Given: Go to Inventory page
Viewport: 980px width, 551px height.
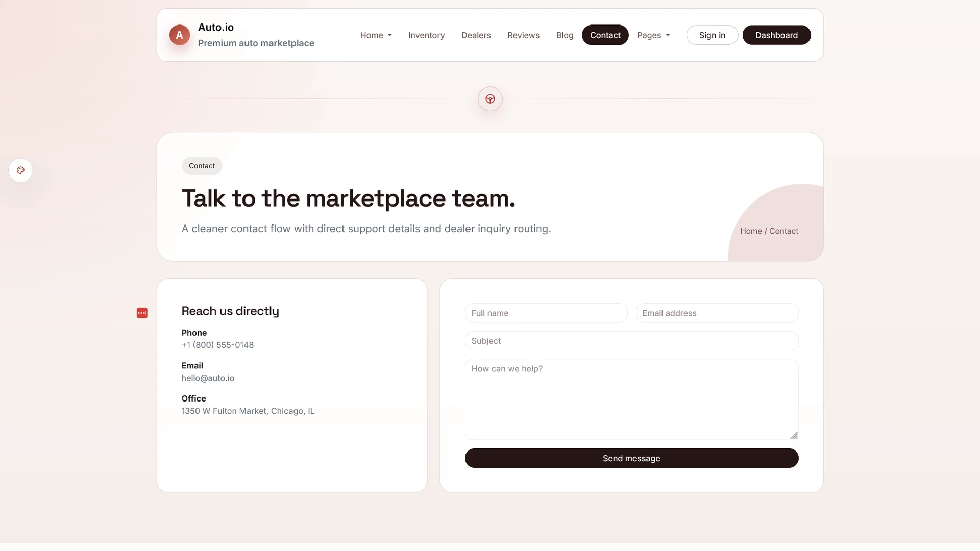Looking at the screenshot, I should pos(426,35).
